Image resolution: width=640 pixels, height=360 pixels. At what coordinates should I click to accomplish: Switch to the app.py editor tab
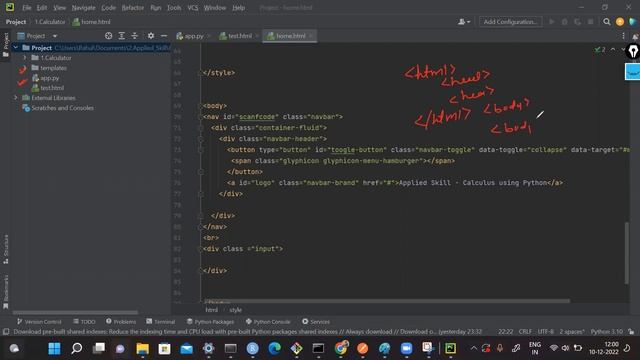click(192, 36)
